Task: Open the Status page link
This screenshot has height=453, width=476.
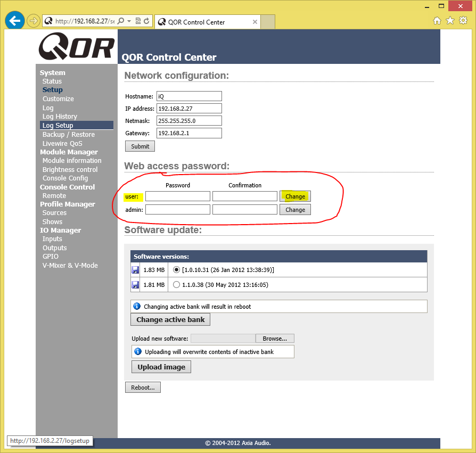Action: click(x=52, y=81)
